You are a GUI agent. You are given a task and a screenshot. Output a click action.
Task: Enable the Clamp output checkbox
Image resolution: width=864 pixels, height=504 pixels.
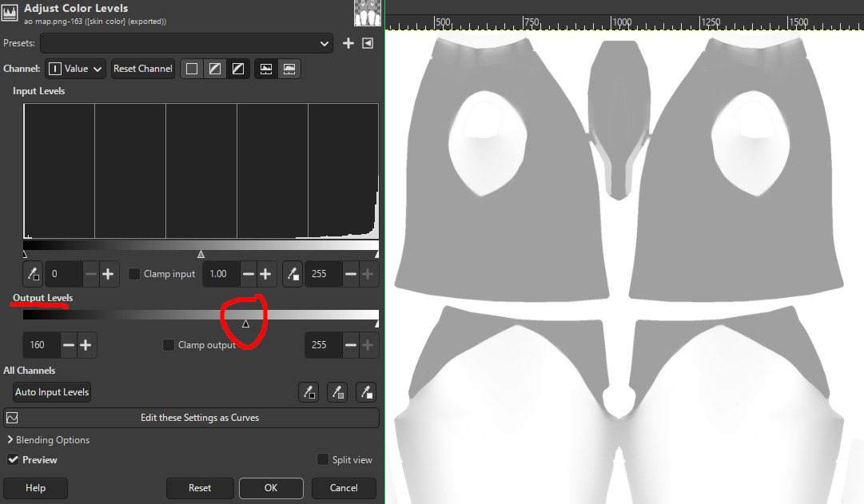click(169, 345)
